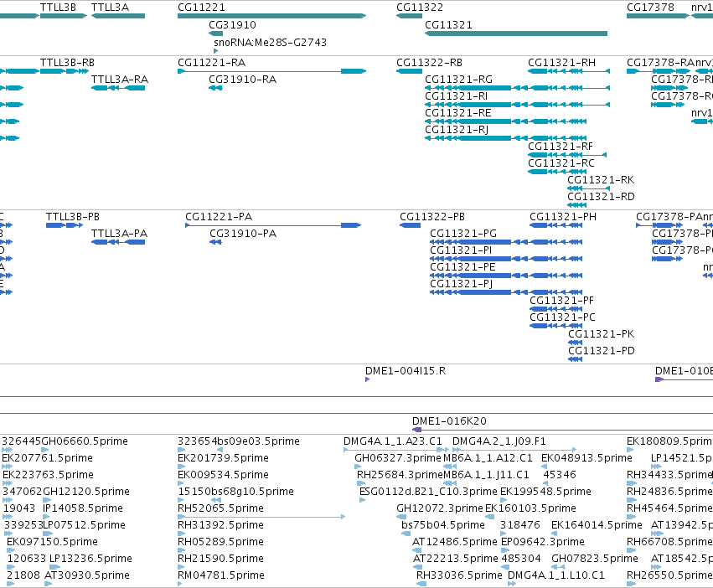713x588 pixels.
Task: Select protein TTLL3B-PB
Action: coord(73,217)
